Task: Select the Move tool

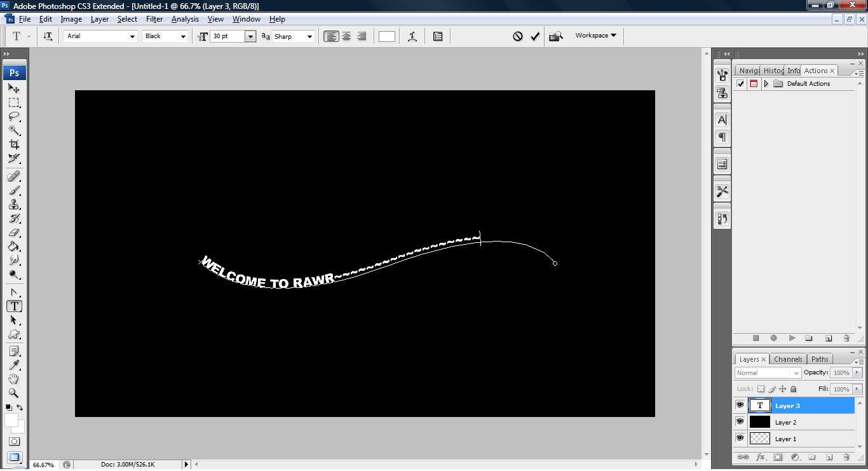Action: click(14, 88)
